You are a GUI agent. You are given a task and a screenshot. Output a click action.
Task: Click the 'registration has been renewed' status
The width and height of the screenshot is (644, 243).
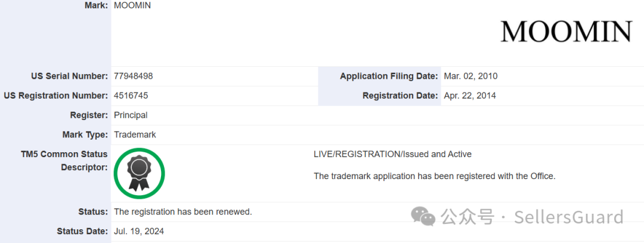click(x=183, y=212)
